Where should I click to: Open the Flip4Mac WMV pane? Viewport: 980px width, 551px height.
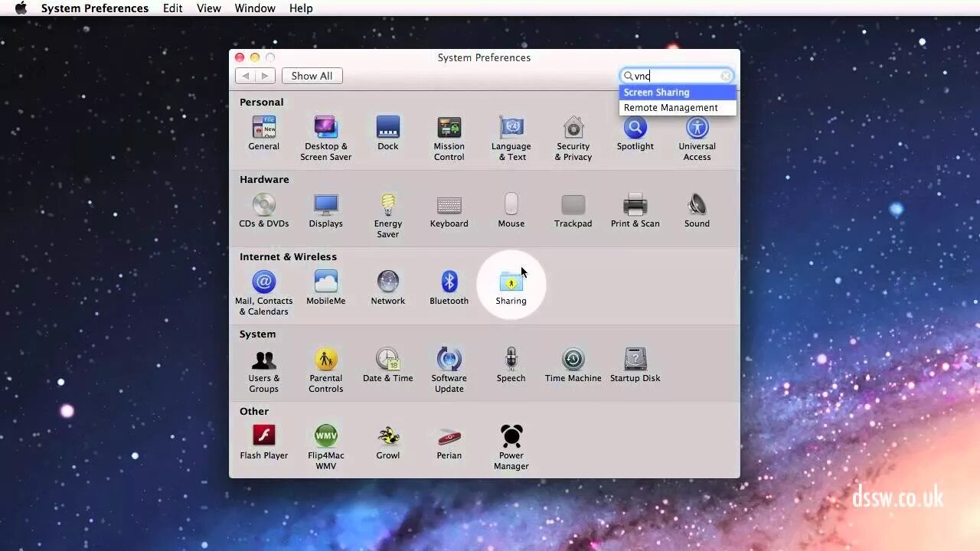(x=325, y=434)
